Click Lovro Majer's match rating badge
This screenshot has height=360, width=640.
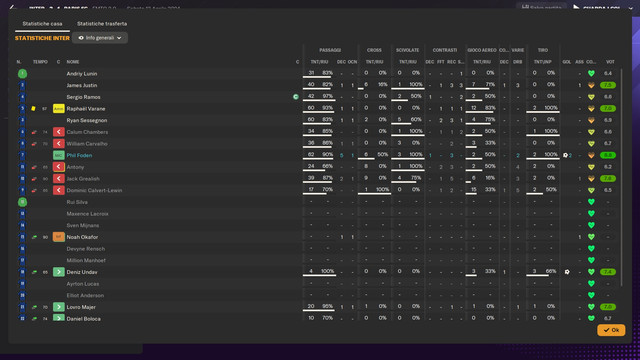pyautogui.click(x=608, y=307)
